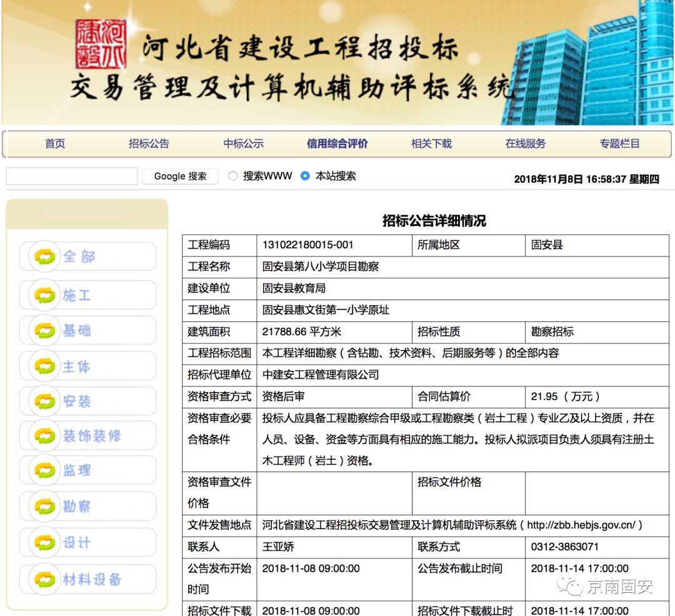Screen dimensions: 675x616
Task: Filter by 监理 category label
Action: (77, 470)
